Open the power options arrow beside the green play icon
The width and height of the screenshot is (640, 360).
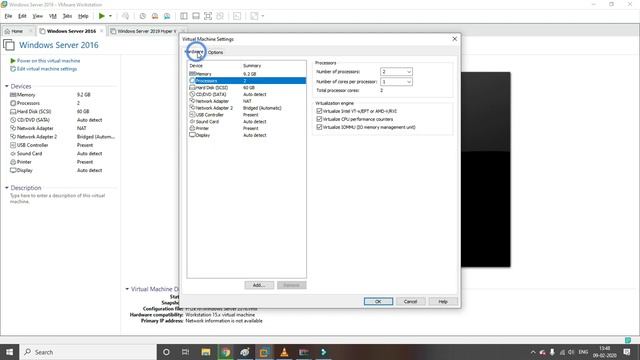point(110,16)
